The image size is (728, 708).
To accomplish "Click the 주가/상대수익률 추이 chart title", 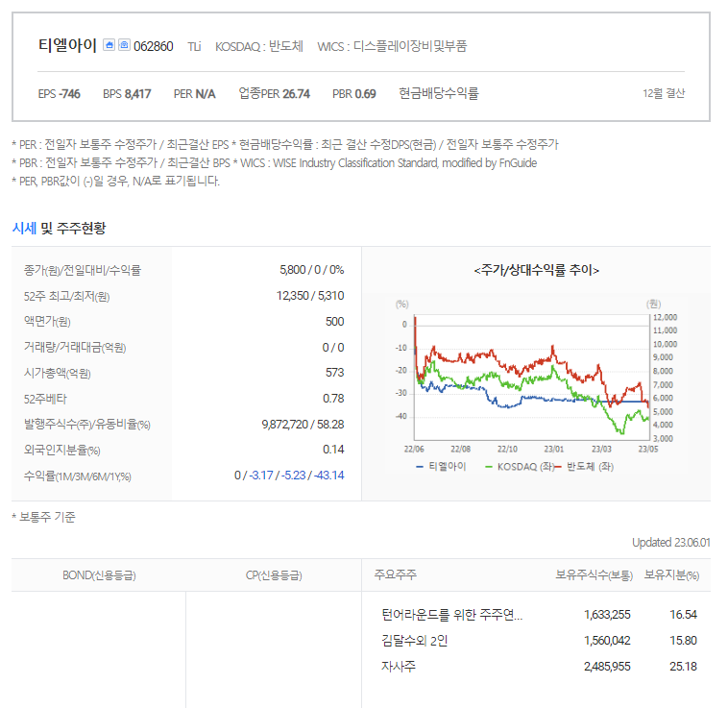I will click(x=536, y=270).
